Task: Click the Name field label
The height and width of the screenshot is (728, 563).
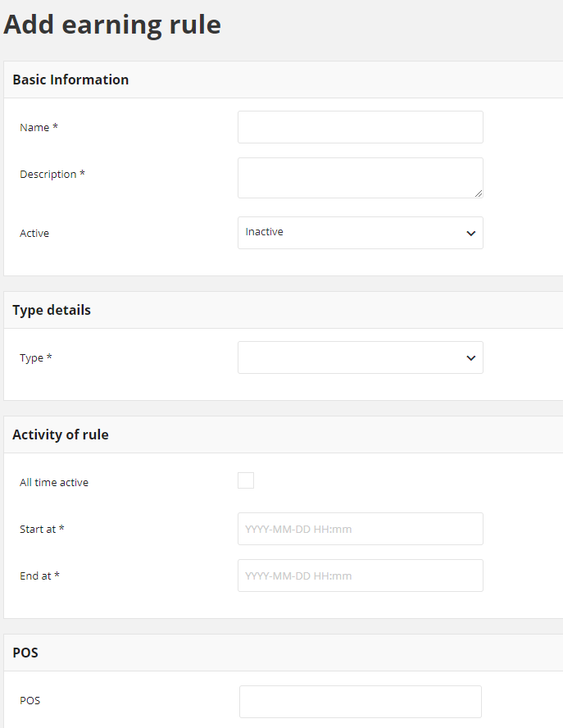Action: click(x=39, y=127)
